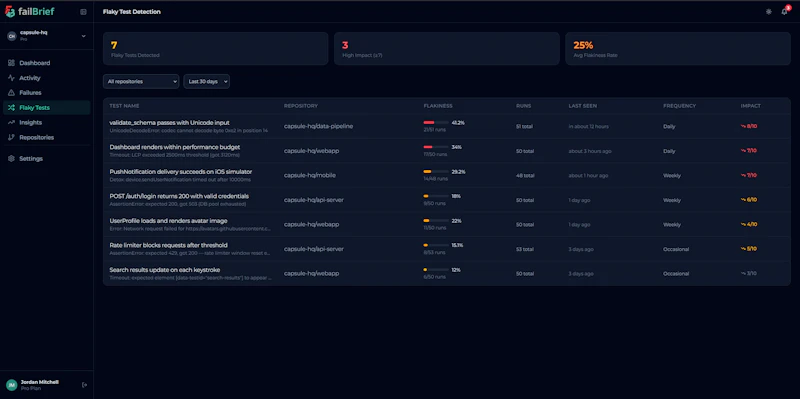Screen dimensions: 800x399
Task: Click the Flaky Tests Detected card
Action: pyautogui.click(x=215, y=48)
